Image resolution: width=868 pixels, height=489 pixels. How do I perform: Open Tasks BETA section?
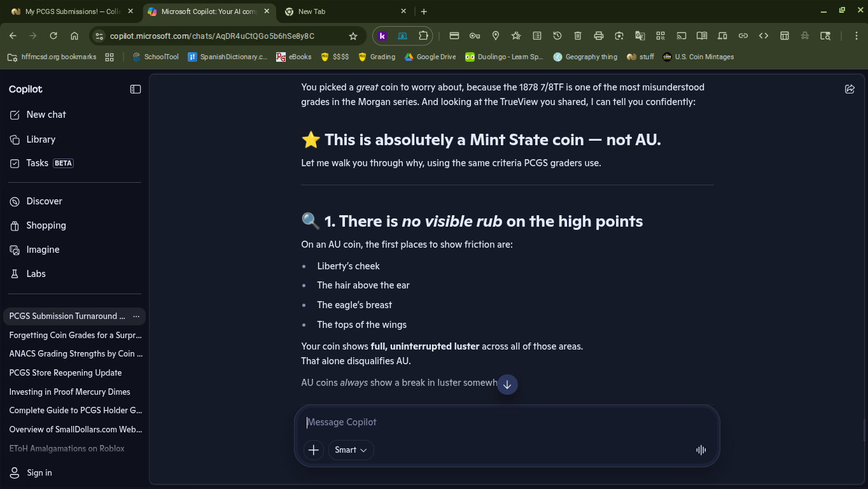tap(74, 163)
